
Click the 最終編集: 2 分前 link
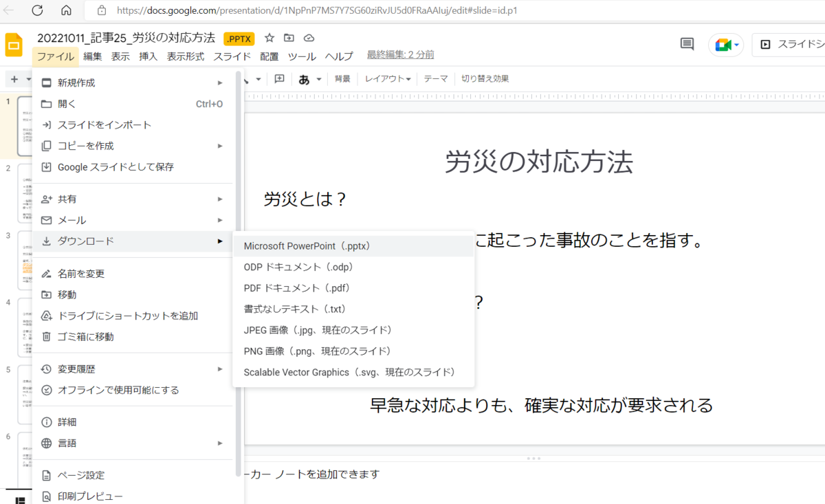(x=400, y=55)
